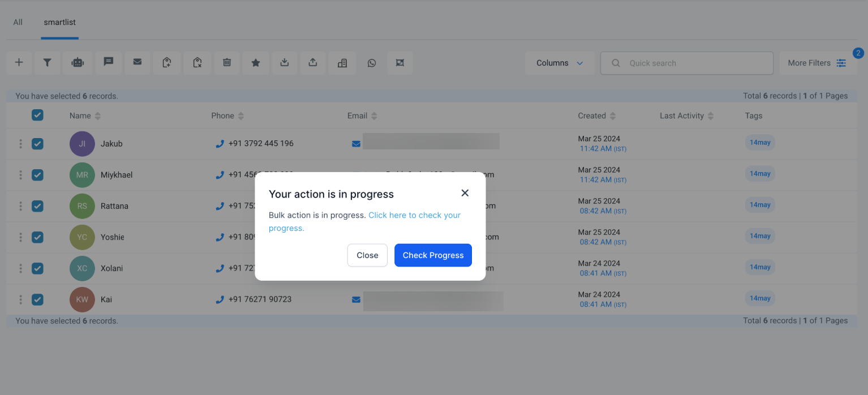Click the merge contacts icon
The image size is (868, 395).
point(400,63)
